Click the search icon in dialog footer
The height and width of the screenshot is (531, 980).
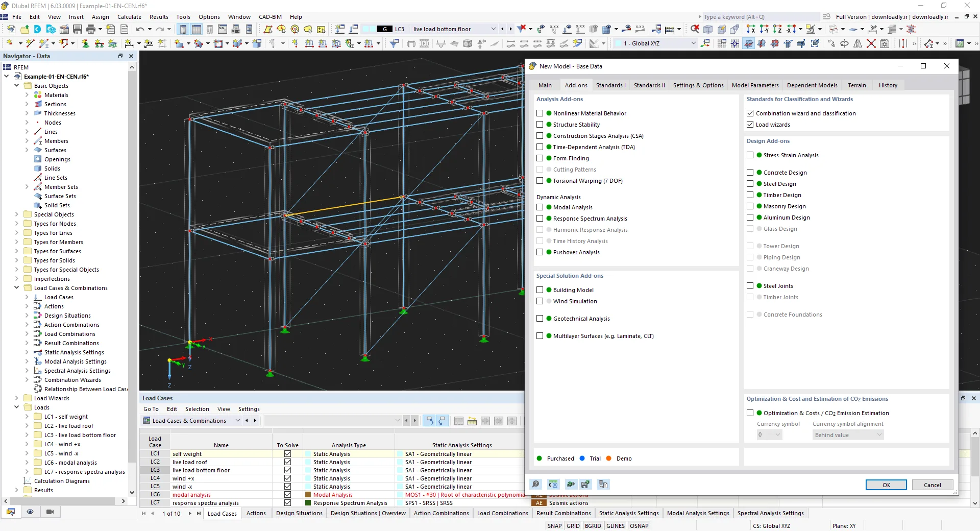click(535, 484)
